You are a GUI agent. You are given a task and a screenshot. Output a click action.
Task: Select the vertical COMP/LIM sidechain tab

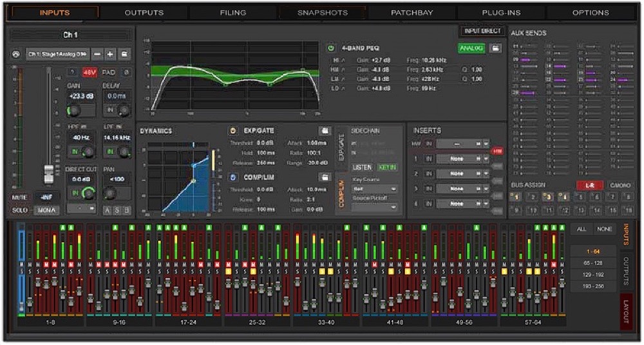pyautogui.click(x=342, y=195)
